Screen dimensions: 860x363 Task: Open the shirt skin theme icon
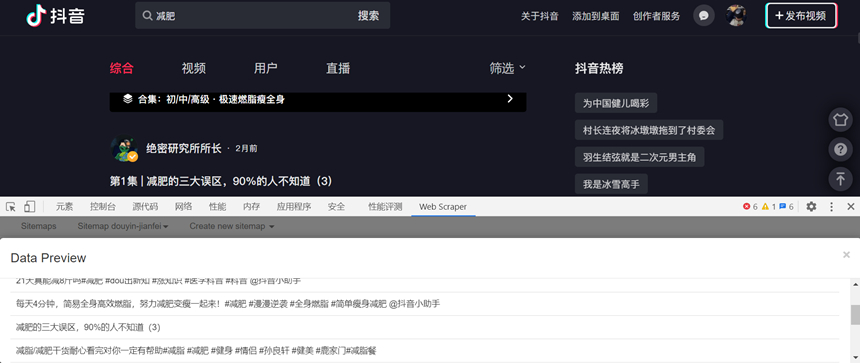[x=840, y=120]
